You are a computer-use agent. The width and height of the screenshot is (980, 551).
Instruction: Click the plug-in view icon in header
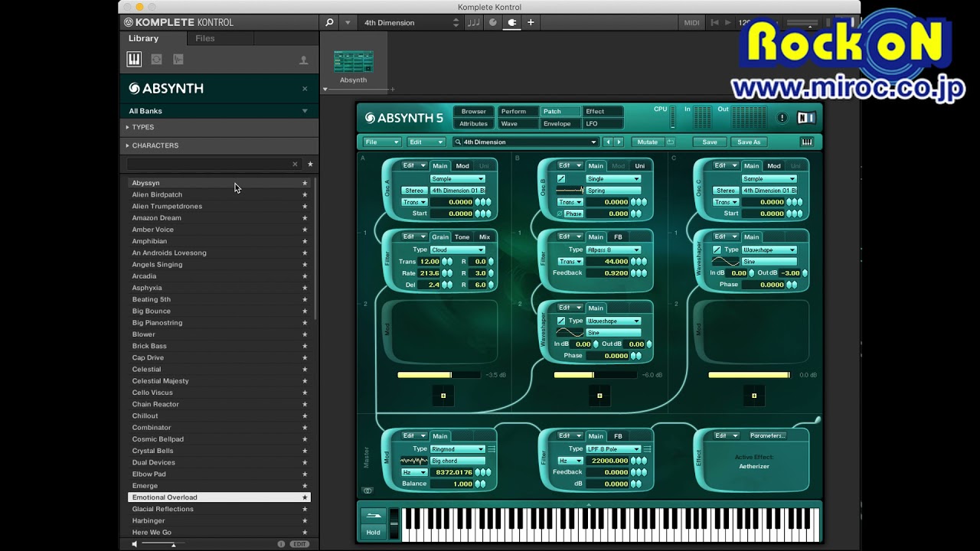pos(512,22)
